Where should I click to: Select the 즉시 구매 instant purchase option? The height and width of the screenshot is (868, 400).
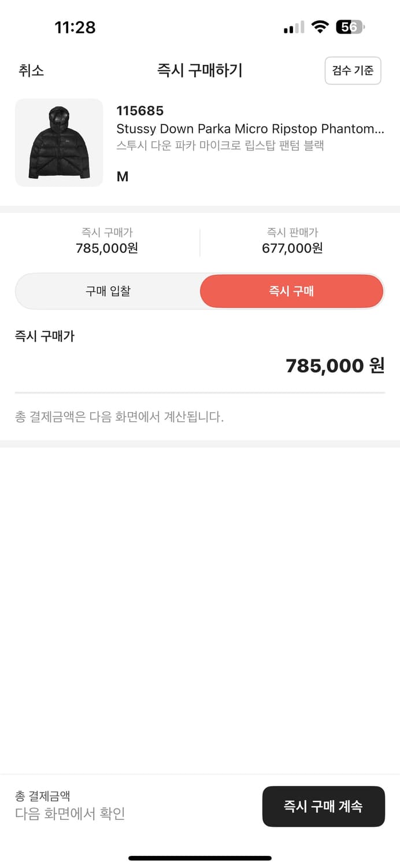pos(291,291)
